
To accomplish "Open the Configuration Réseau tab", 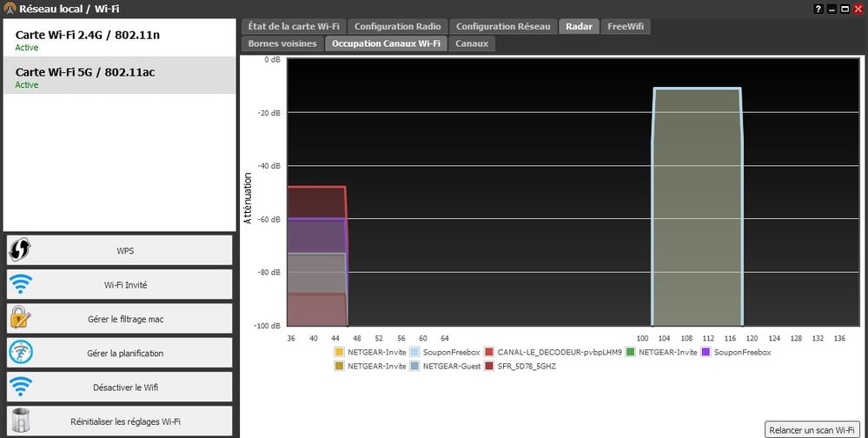I will click(x=503, y=27).
